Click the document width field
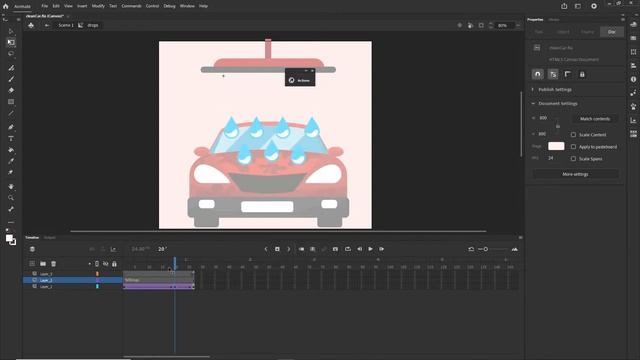Viewport: 640px width, 360px height. 543,118
